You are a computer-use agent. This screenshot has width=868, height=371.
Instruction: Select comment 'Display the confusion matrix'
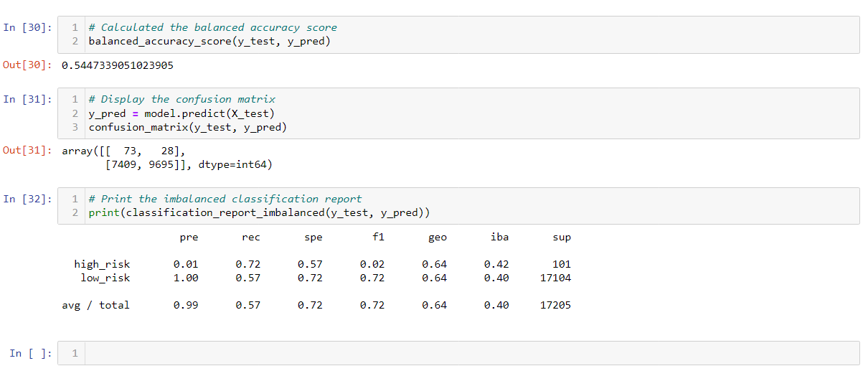pos(182,99)
